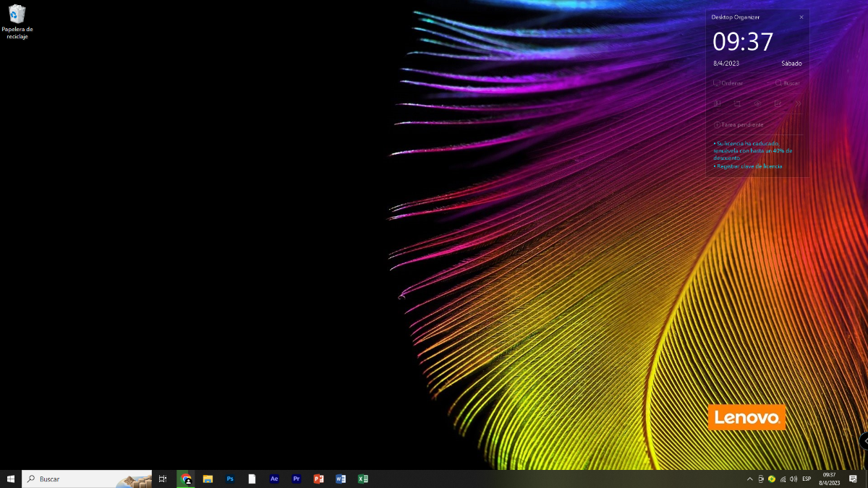Switch to the Chrome taskbar window
Viewport: 868px width, 488px height.
(186, 479)
